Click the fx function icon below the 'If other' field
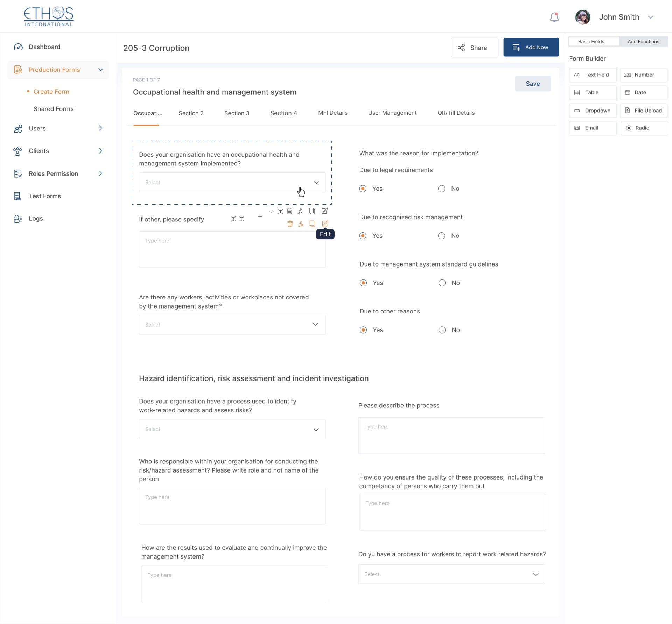 pyautogui.click(x=300, y=224)
